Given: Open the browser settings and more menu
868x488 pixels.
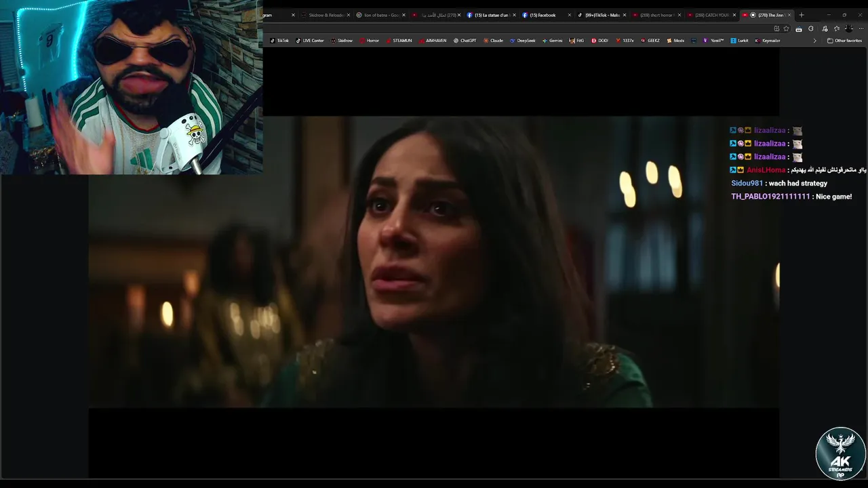Looking at the screenshot, I should [x=861, y=28].
